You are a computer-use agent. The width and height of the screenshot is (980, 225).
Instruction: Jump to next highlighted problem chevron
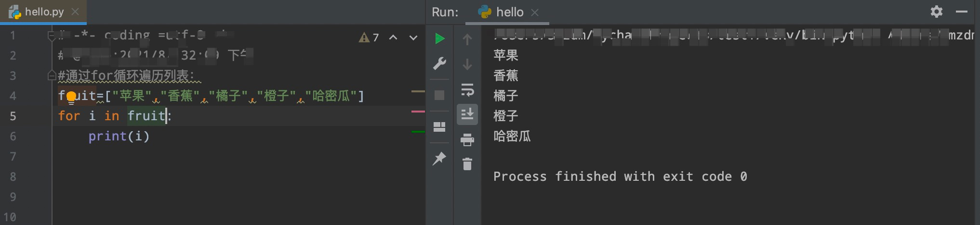coord(413,37)
